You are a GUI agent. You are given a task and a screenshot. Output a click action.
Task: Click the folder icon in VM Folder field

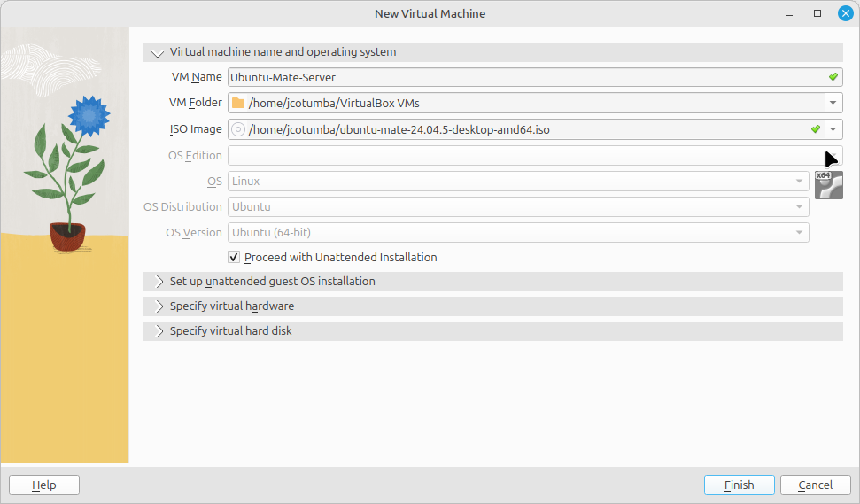pyautogui.click(x=238, y=103)
